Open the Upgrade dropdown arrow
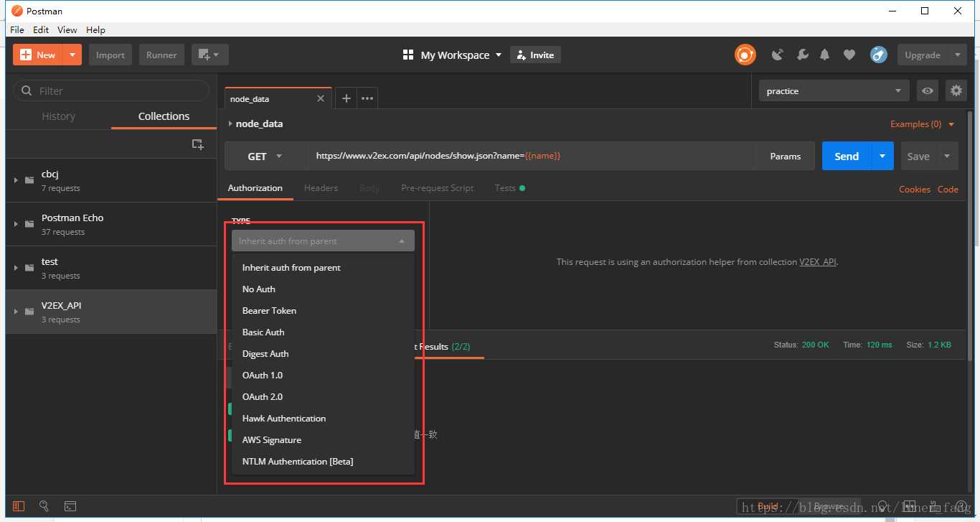 click(958, 55)
